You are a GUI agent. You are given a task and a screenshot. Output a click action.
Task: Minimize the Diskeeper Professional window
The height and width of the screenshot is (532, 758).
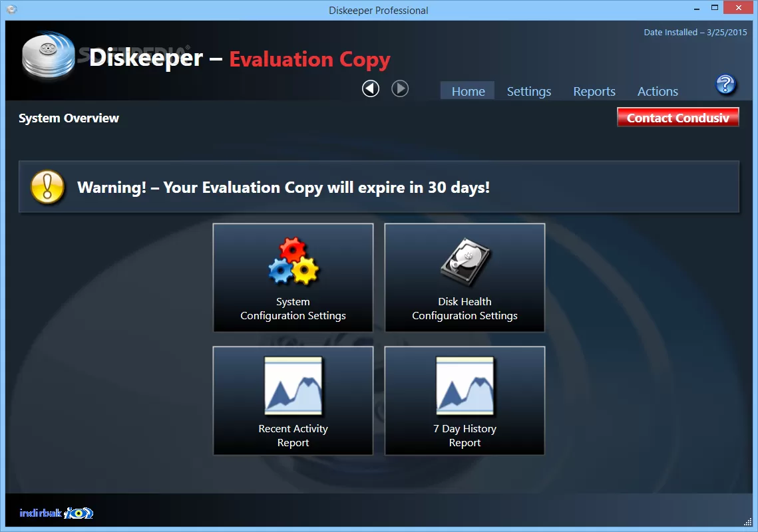(x=697, y=9)
